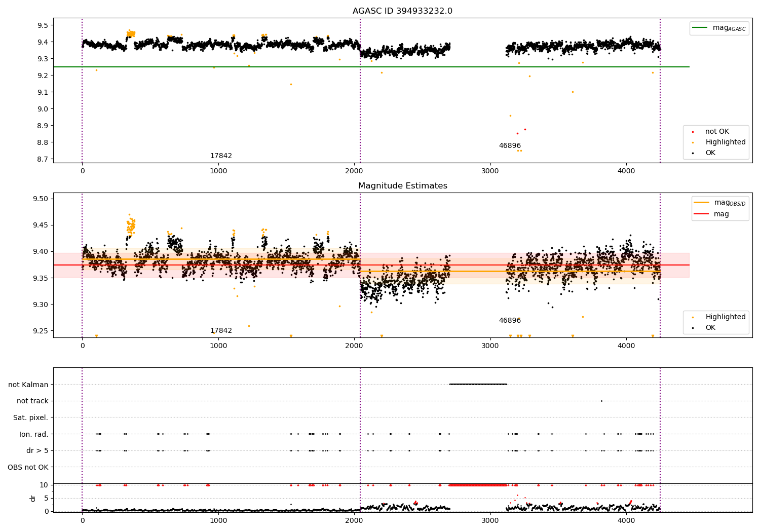Click the '9.30' y-axis tick label
The image size is (760, 532).
(x=40, y=305)
